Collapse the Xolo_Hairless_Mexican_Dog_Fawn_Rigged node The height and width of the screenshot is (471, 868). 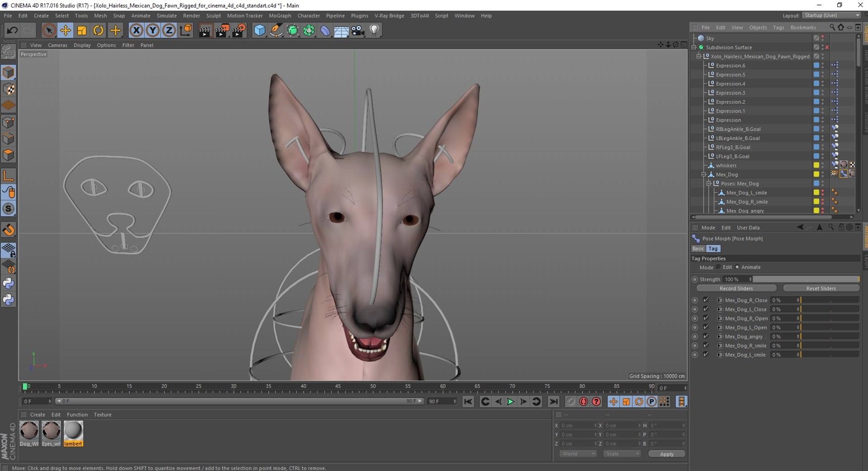pos(699,57)
